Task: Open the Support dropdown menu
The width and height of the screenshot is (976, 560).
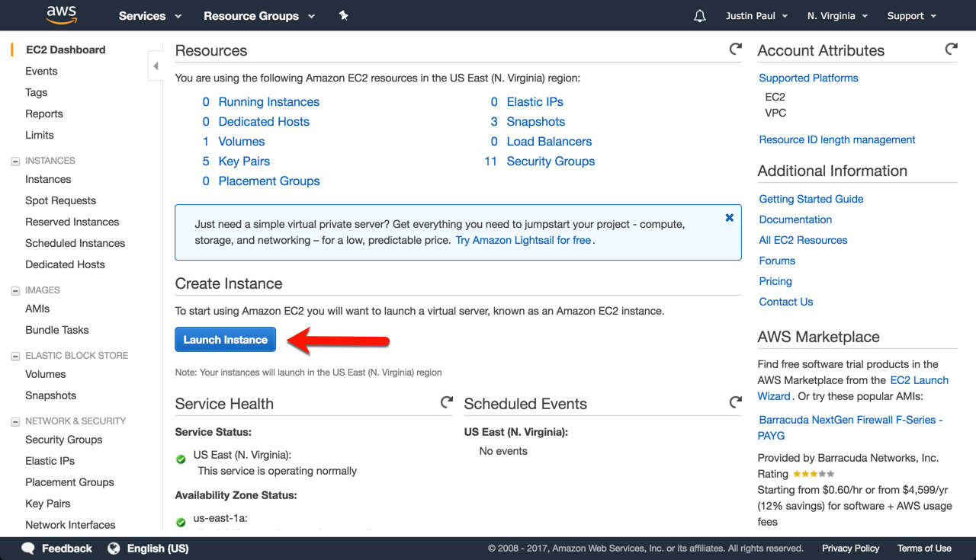Action: coord(910,16)
